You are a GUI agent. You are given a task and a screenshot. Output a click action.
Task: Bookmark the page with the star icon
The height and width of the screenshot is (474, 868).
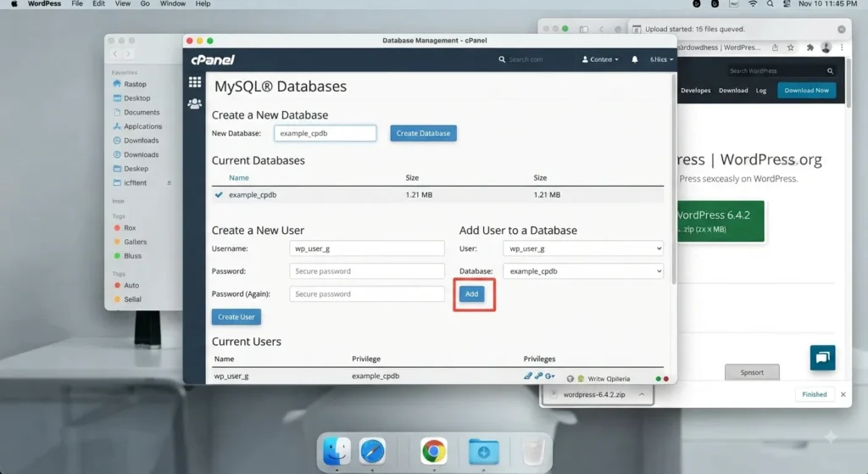791,47
